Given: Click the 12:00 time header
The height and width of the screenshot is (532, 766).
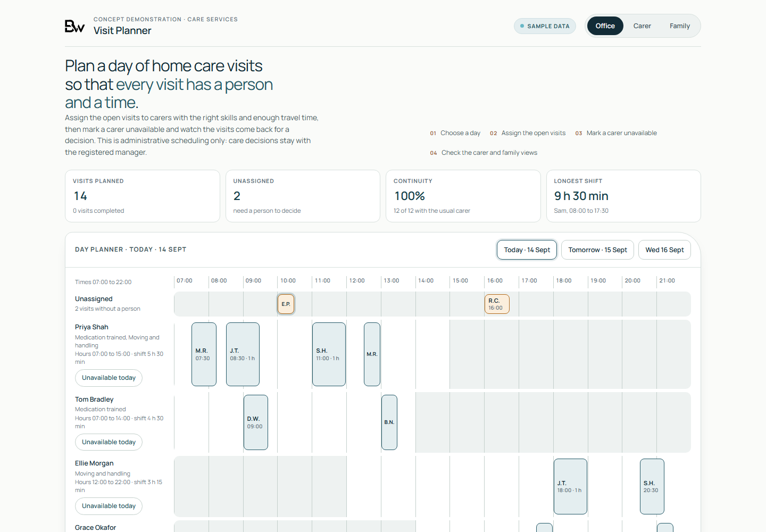Looking at the screenshot, I should tap(357, 281).
